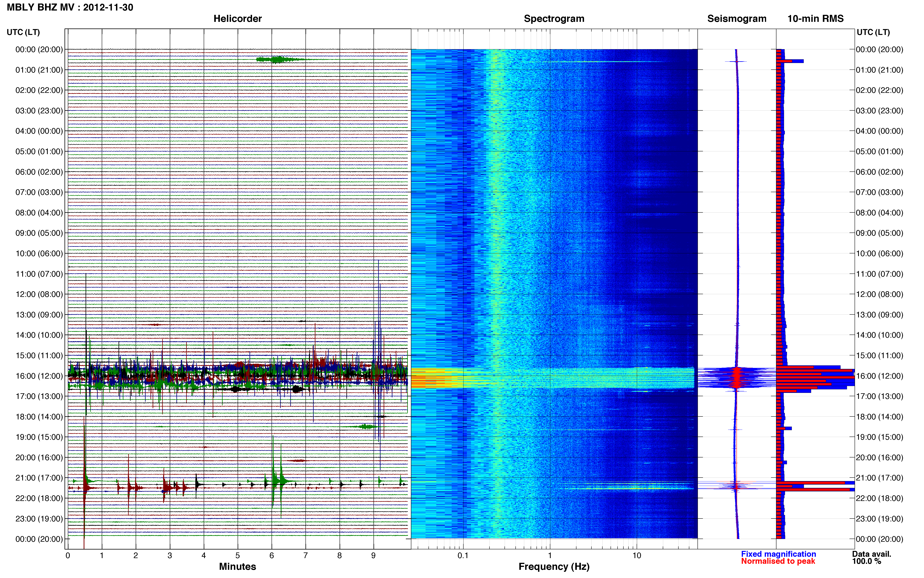Select 02:00 (22:00) on the Helicorder time axis
This screenshot has width=924, height=578.
pos(39,90)
